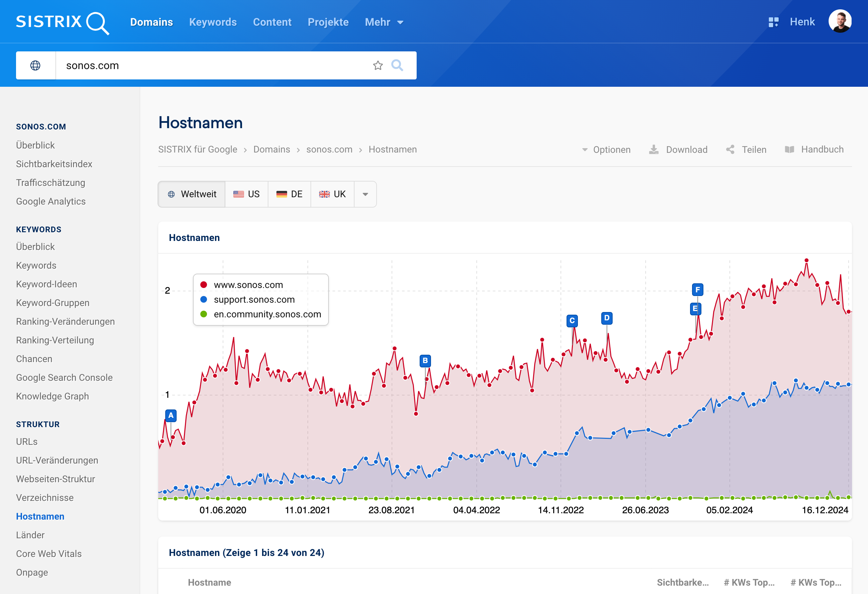This screenshot has height=594, width=868.
Task: Open Knowledge Graph in sidebar
Action: coord(52,396)
